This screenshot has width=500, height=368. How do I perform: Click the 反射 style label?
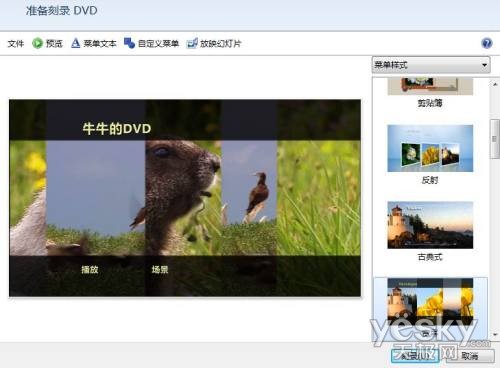[x=430, y=180]
